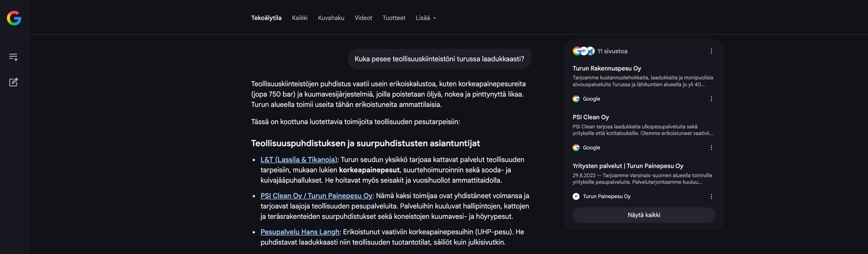Open the Pesupalvelu Hans Langh link
868x254 pixels.
[300, 232]
